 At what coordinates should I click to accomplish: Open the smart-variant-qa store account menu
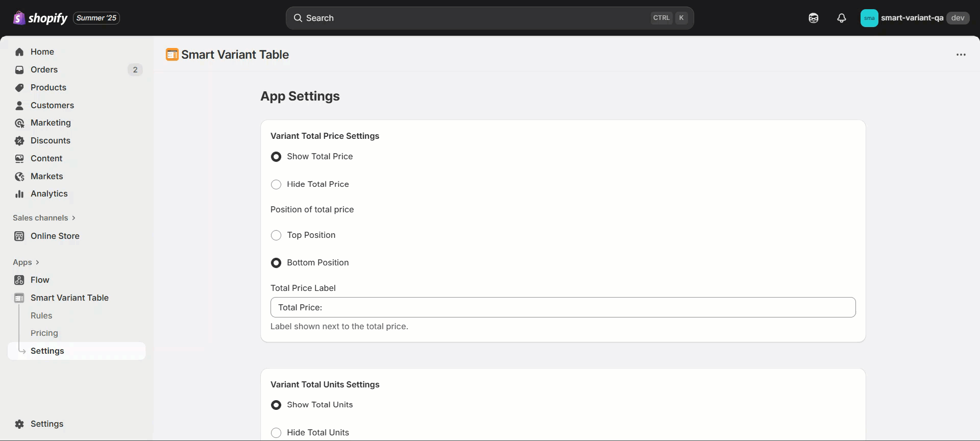coord(914,18)
